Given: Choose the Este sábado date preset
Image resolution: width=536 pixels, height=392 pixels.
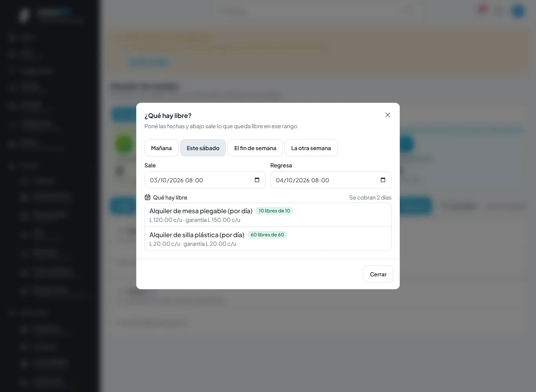Looking at the screenshot, I should click(203, 148).
